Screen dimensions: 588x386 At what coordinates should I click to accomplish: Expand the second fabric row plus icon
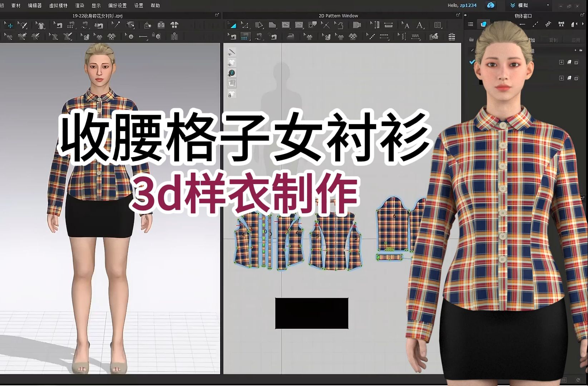[x=561, y=78]
